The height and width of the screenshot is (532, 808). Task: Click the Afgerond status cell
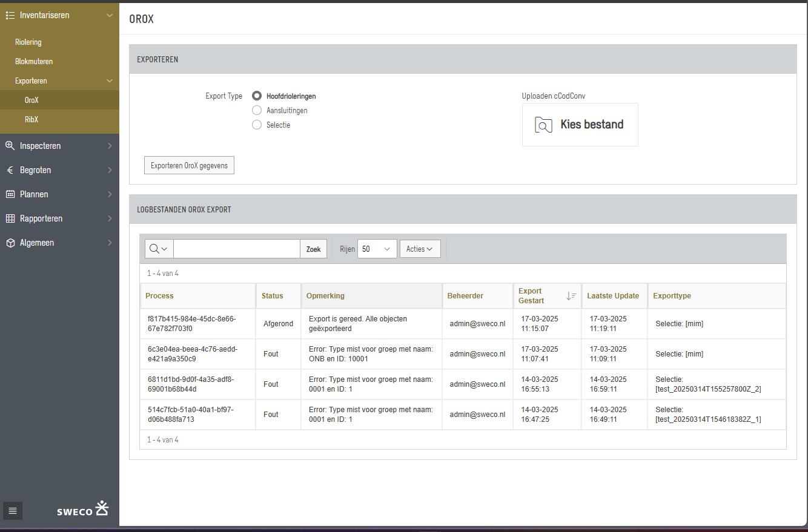(278, 324)
